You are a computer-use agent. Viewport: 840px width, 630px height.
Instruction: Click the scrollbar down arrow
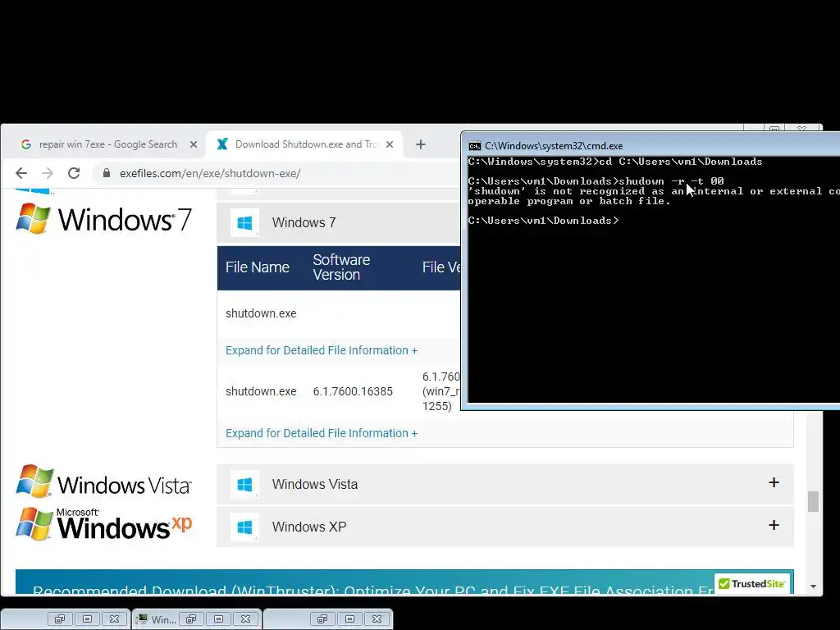813,586
